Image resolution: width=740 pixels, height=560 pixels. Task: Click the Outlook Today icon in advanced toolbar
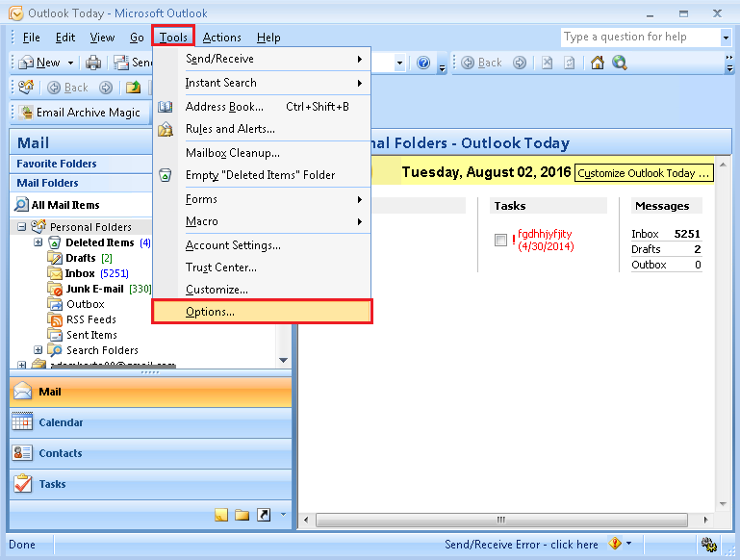click(x=25, y=87)
